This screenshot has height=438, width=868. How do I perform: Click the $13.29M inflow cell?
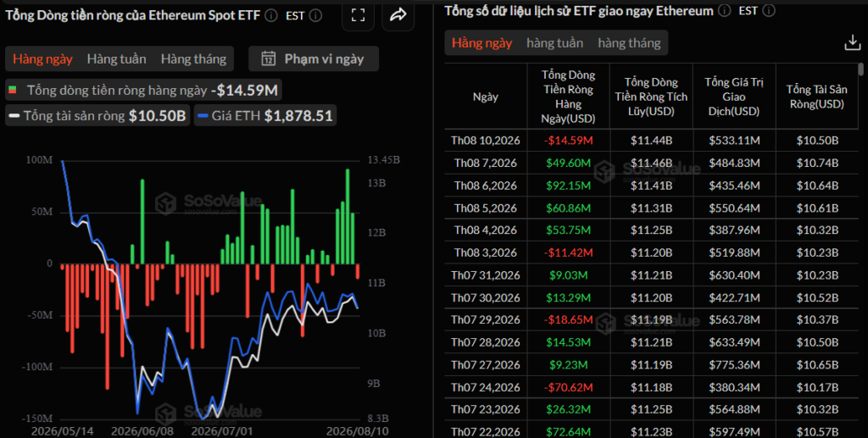568,298
